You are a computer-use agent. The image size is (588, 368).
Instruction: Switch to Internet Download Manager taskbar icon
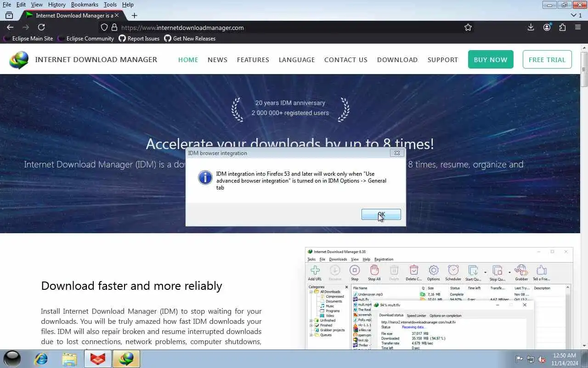pyautogui.click(x=126, y=359)
